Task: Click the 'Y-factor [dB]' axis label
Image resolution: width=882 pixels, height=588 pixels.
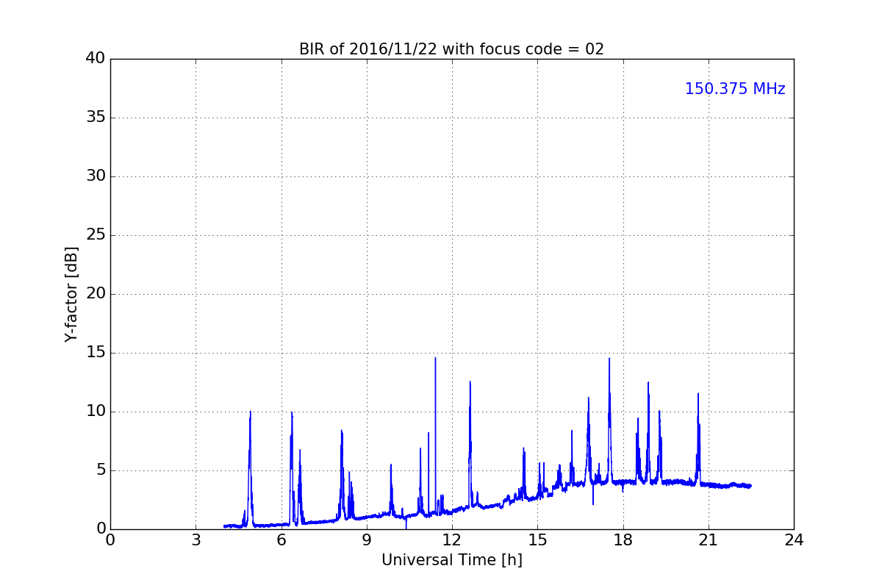Action: [x=71, y=294]
